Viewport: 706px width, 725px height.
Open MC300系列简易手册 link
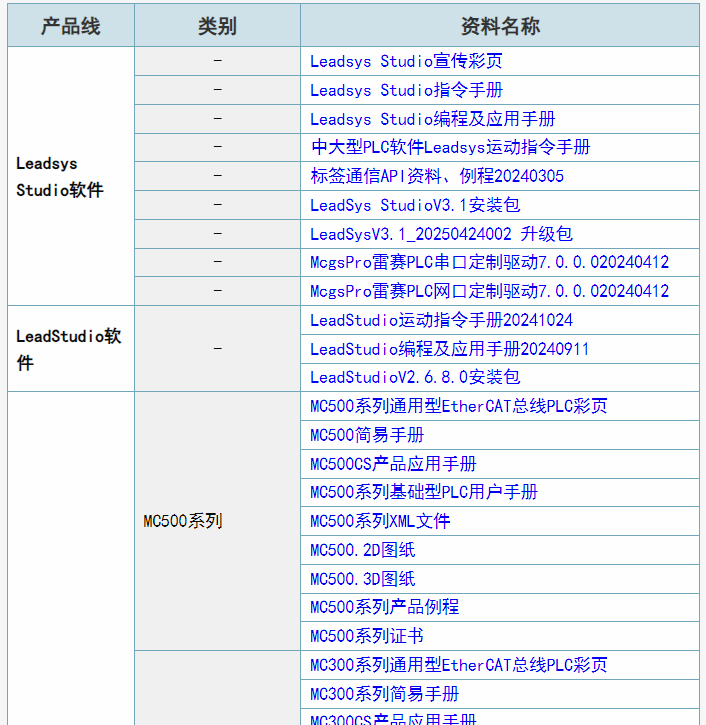384,694
